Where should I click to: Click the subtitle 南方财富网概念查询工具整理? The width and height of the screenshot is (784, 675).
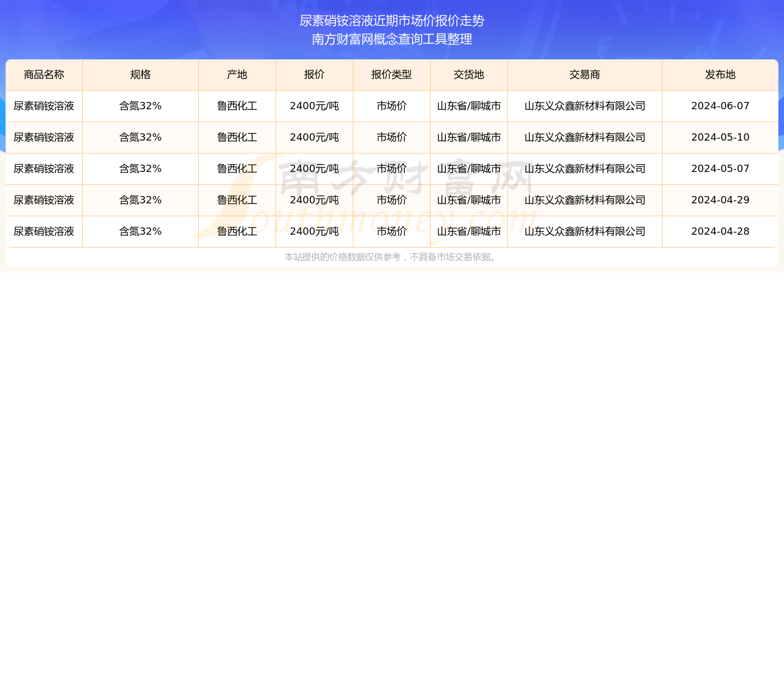pyautogui.click(x=392, y=39)
